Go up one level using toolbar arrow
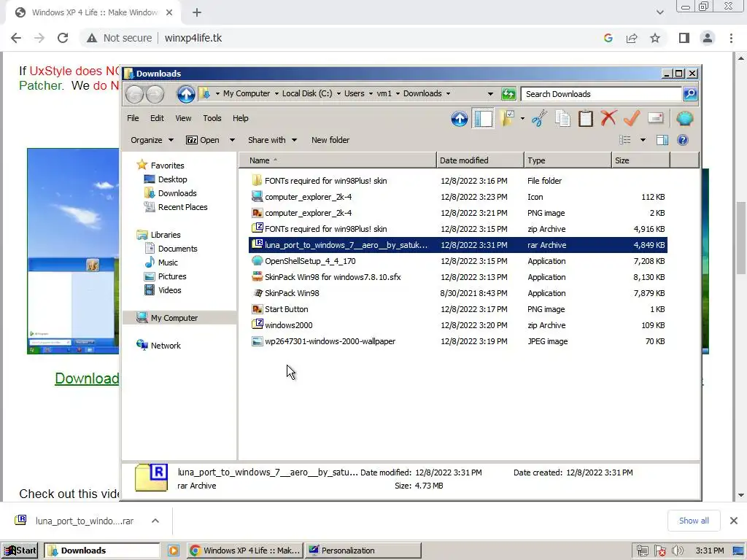 [x=460, y=118]
